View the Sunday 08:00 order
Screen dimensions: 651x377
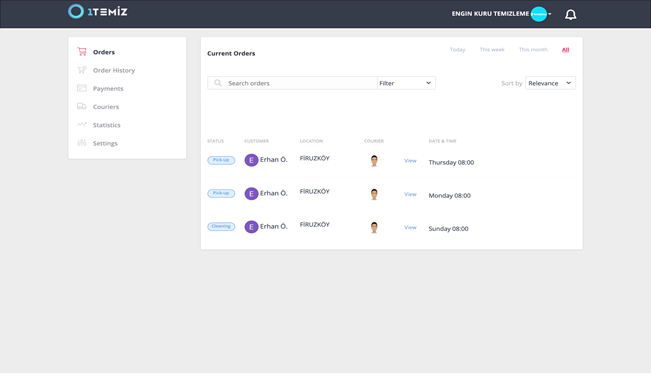(410, 228)
